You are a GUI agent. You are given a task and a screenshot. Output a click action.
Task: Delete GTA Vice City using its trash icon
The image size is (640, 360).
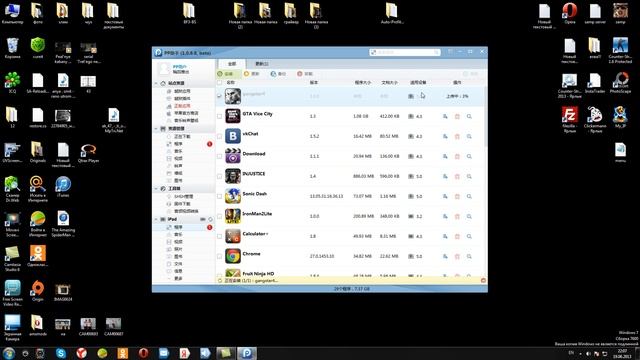(x=457, y=116)
